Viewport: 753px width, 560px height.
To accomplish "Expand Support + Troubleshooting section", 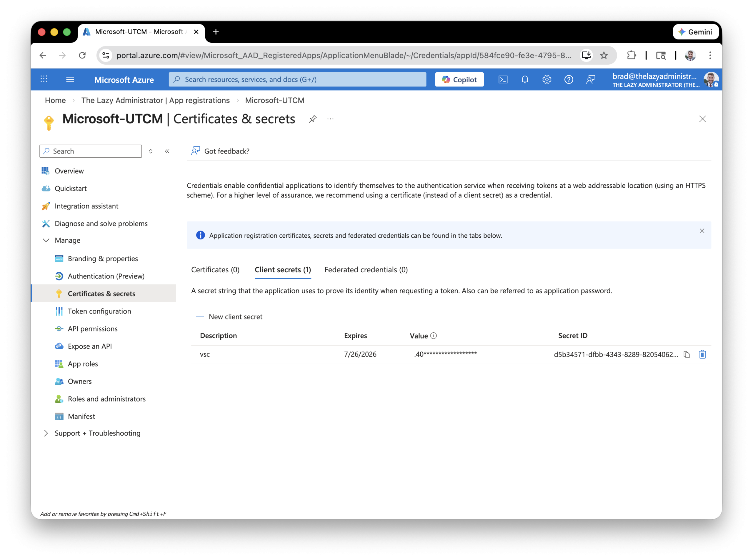I will (x=46, y=433).
